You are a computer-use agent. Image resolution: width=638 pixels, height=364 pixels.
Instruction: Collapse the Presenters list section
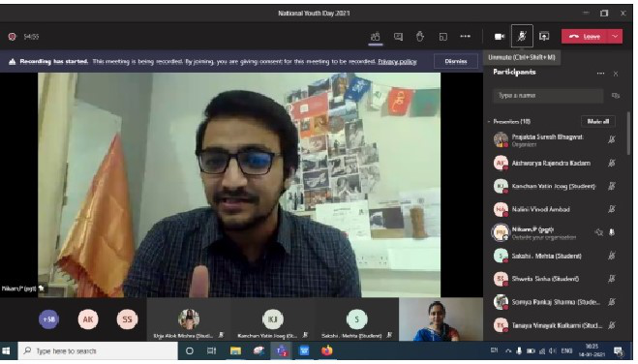pyautogui.click(x=489, y=121)
